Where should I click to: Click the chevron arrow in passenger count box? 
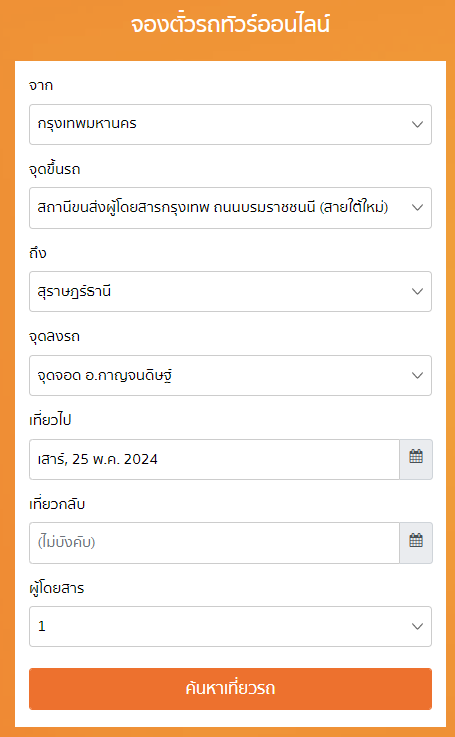coord(417,626)
